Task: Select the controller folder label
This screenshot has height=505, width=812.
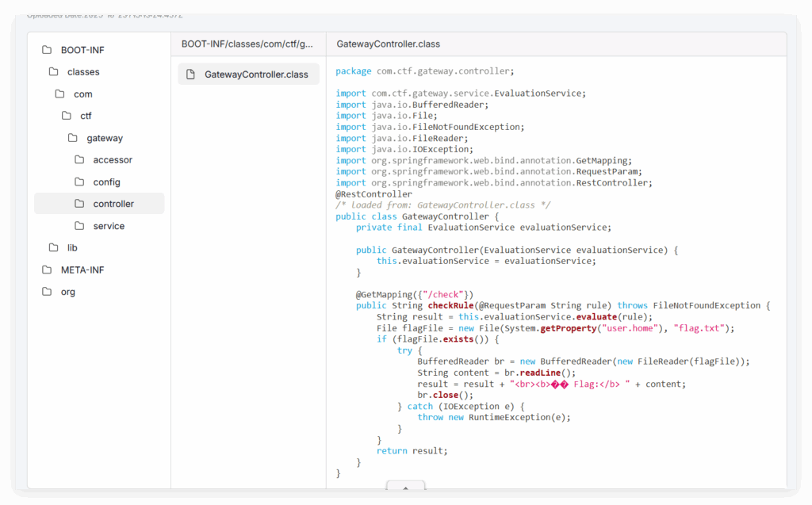Action: point(113,204)
